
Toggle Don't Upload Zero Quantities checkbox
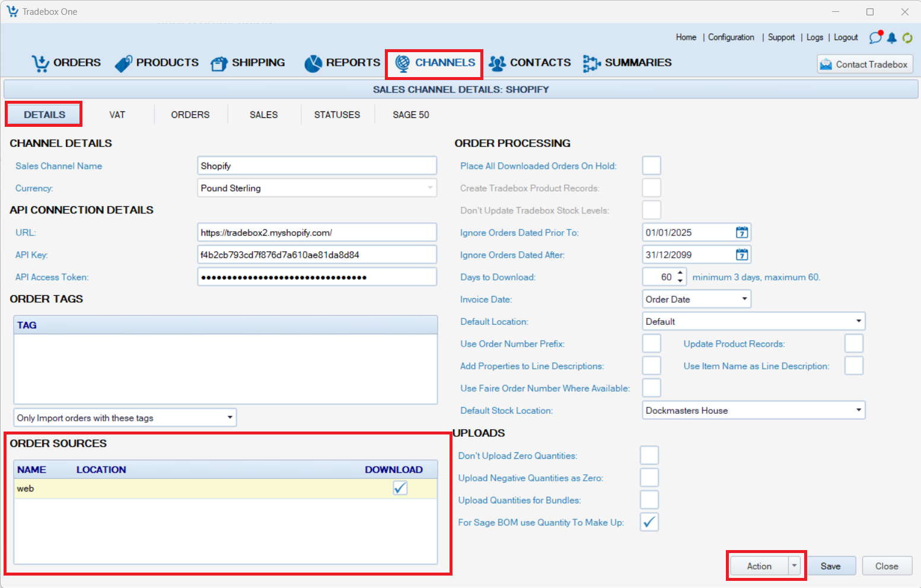pyautogui.click(x=649, y=456)
